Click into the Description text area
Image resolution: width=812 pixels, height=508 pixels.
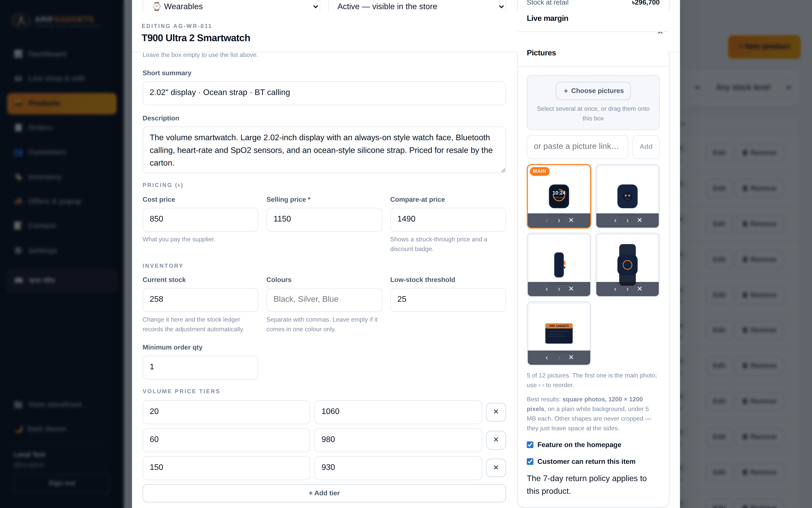point(324,150)
